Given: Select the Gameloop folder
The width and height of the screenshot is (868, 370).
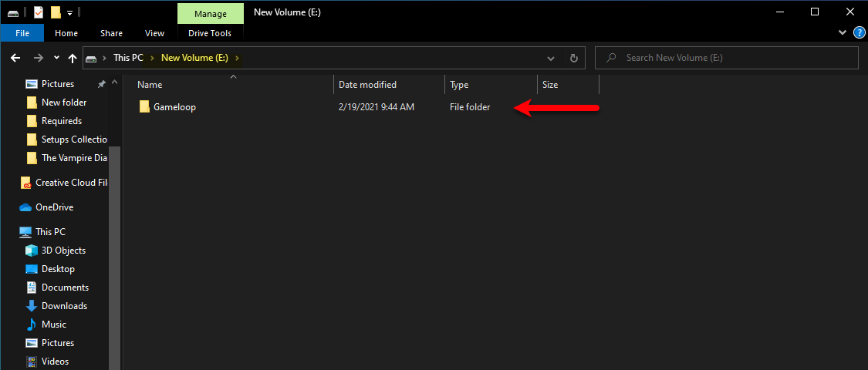Looking at the screenshot, I should click(174, 107).
